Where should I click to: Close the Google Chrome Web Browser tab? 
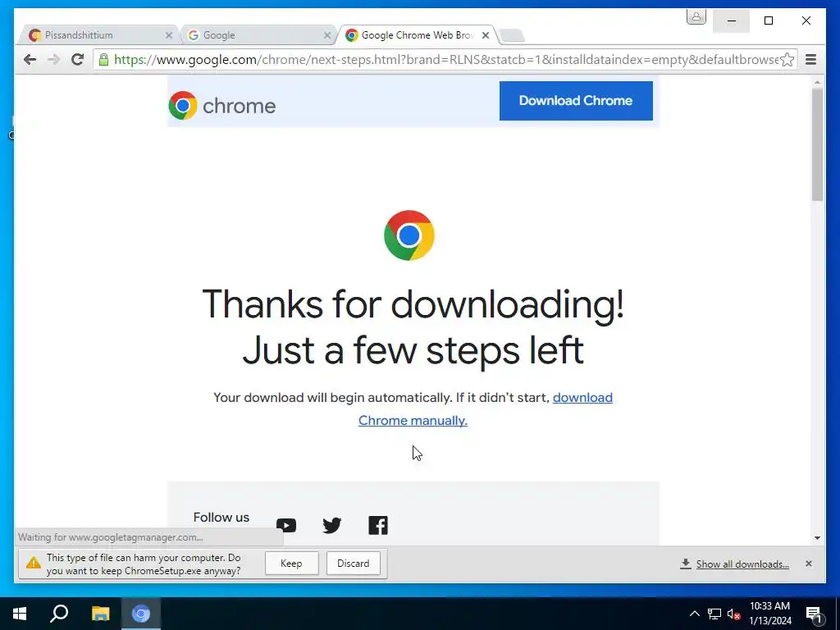pos(486,35)
